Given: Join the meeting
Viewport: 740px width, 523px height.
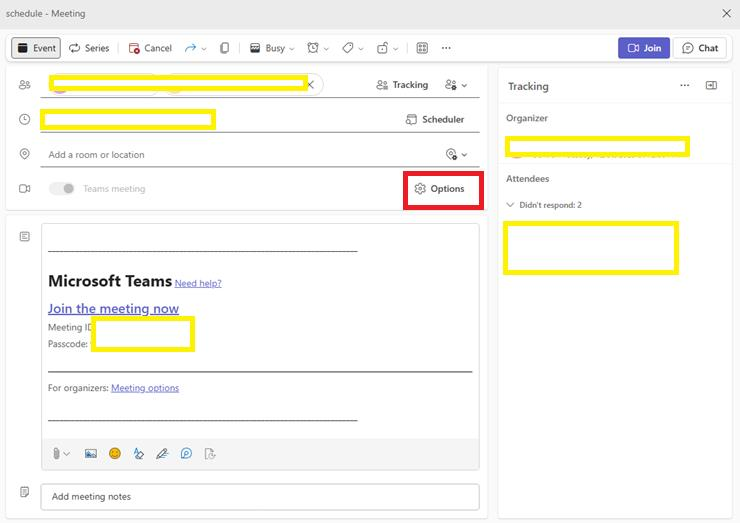Looking at the screenshot, I should (644, 48).
